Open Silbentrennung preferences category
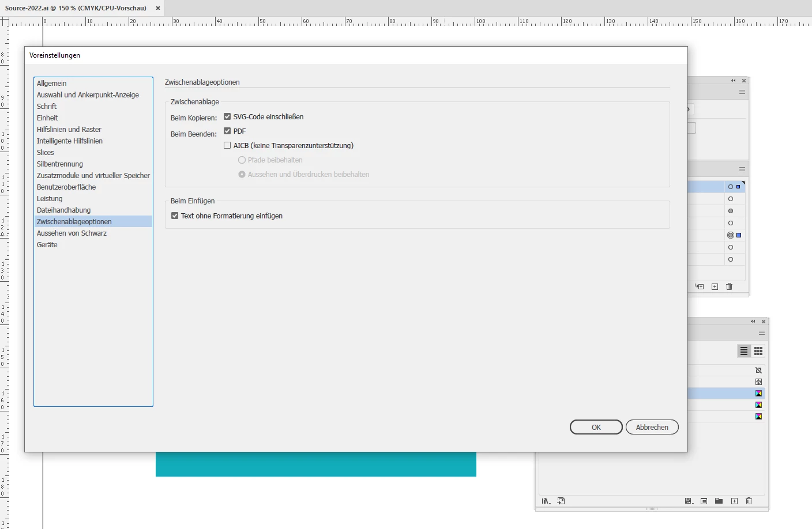Image resolution: width=812 pixels, height=529 pixels. [x=93, y=164]
